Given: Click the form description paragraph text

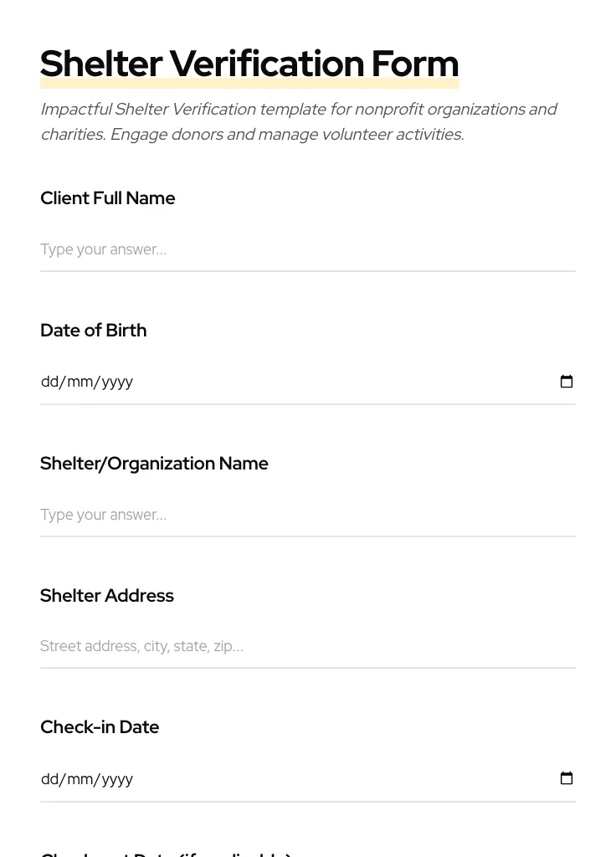Looking at the screenshot, I should point(298,121).
